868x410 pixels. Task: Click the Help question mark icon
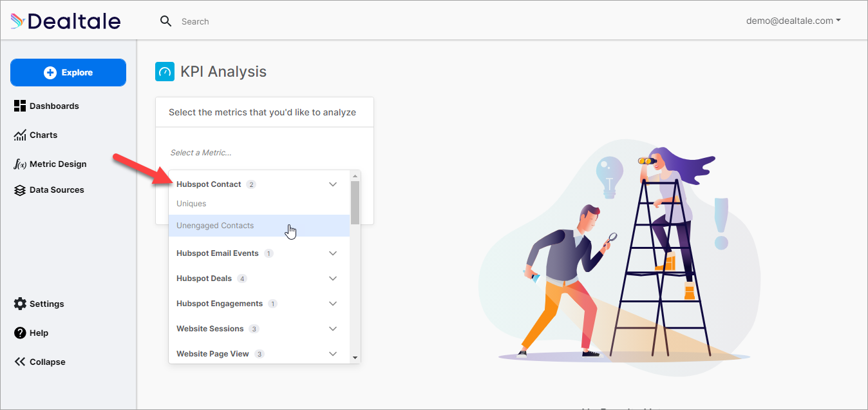click(20, 333)
